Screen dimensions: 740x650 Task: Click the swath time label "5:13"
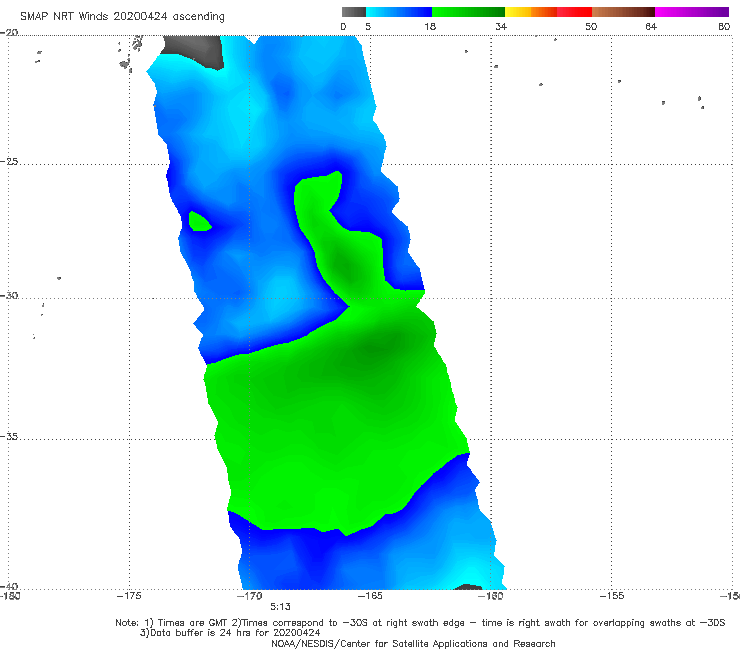tap(280, 607)
